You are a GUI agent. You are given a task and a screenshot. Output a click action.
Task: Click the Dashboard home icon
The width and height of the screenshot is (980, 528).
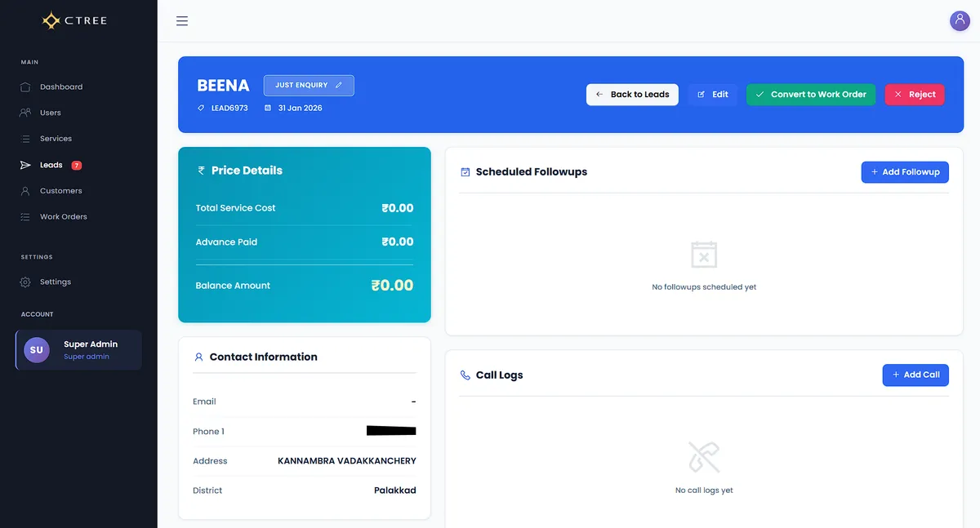pyautogui.click(x=25, y=87)
